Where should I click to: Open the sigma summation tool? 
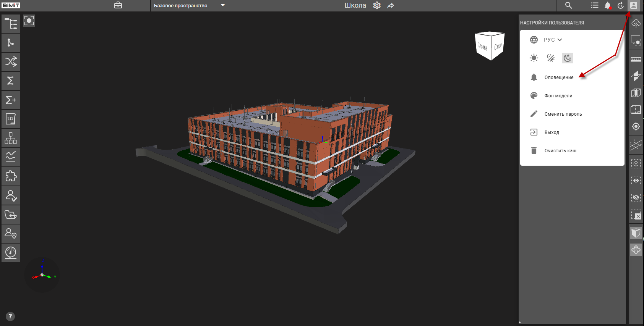pos(11,81)
